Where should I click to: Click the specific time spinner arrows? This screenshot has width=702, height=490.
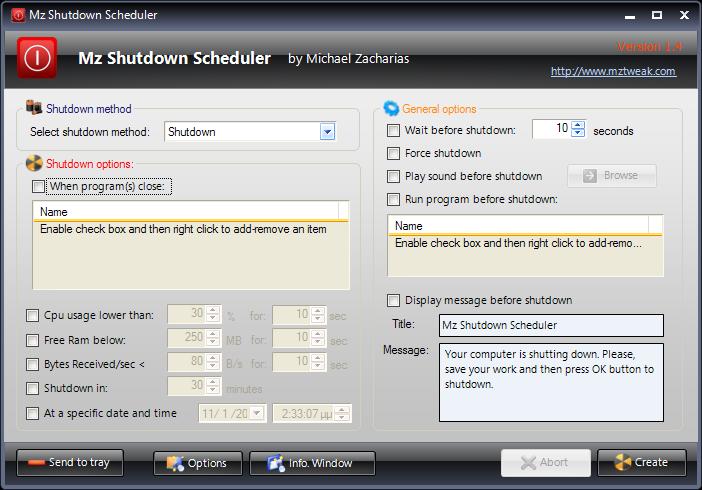[x=342, y=413]
